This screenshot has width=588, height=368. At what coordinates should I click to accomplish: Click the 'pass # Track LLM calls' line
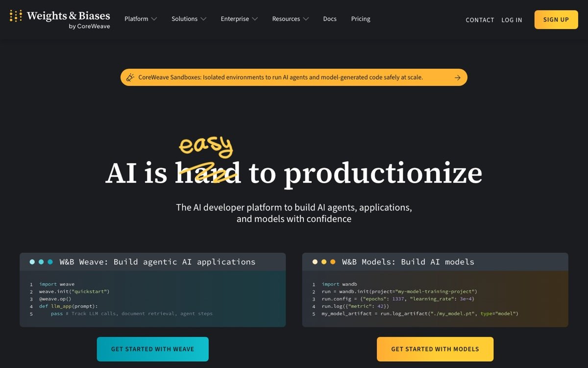point(132,314)
